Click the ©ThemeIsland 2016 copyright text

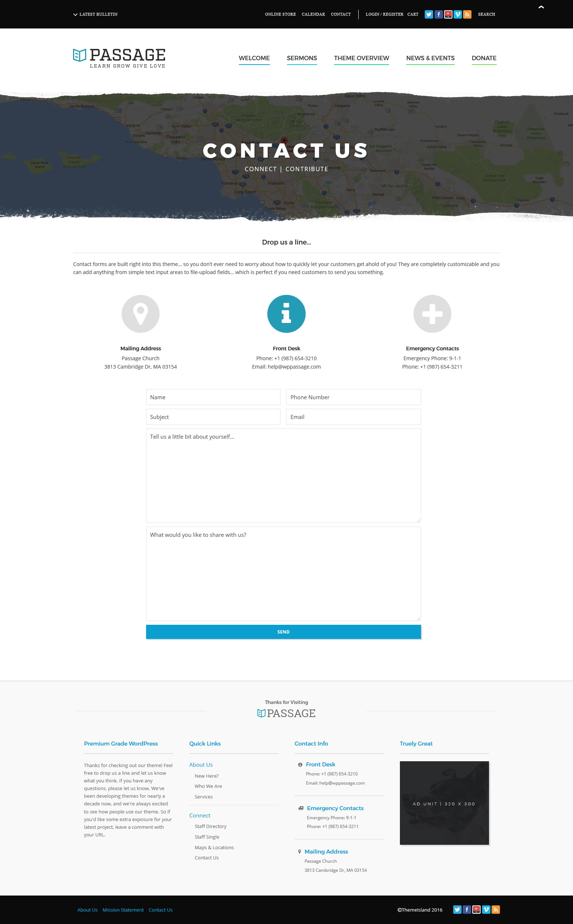(x=420, y=910)
